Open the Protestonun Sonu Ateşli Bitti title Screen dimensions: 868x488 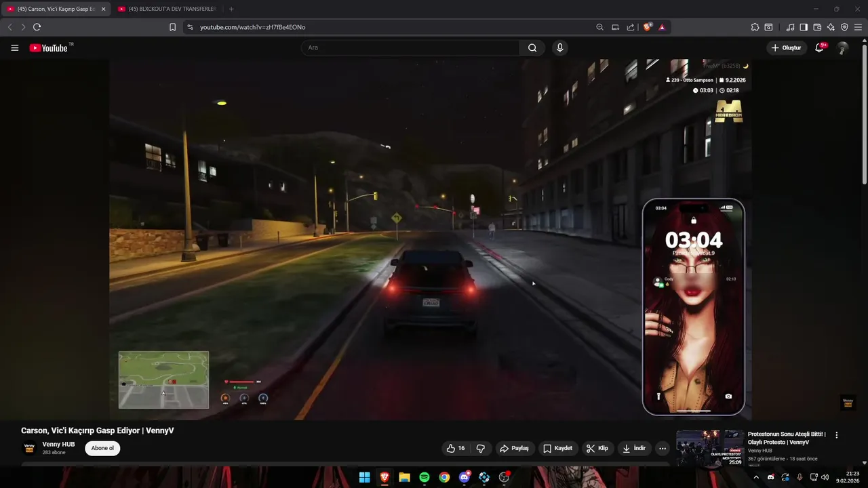coord(787,438)
